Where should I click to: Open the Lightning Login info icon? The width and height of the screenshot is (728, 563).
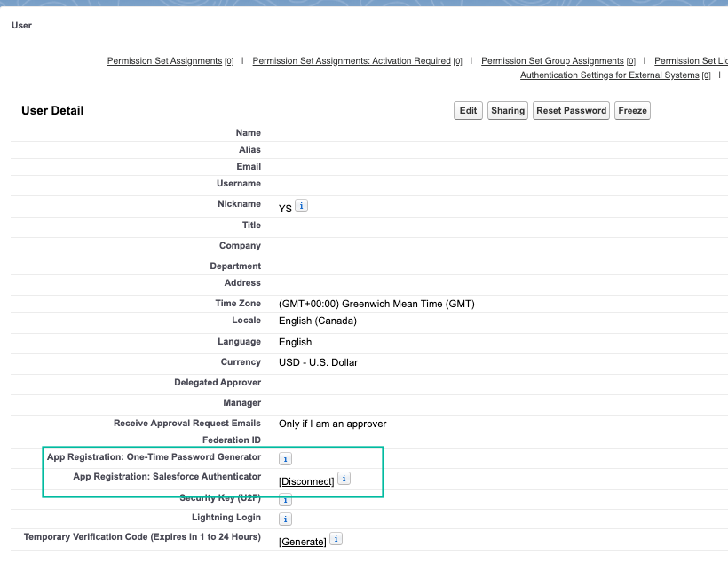(284, 519)
